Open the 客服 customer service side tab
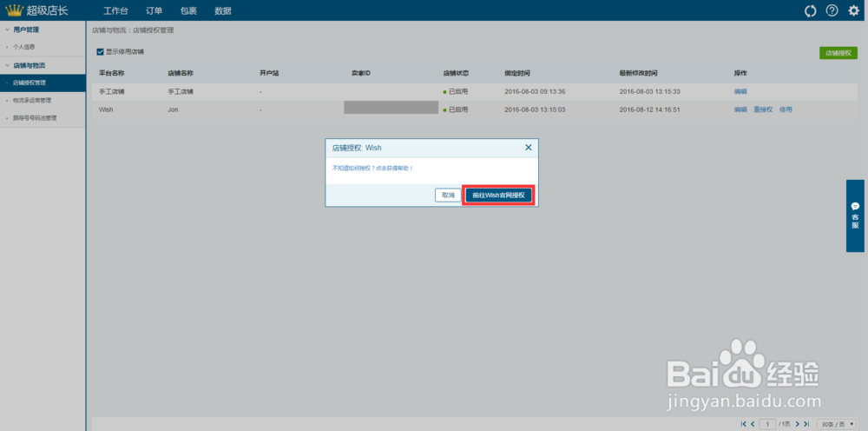 tap(855, 215)
